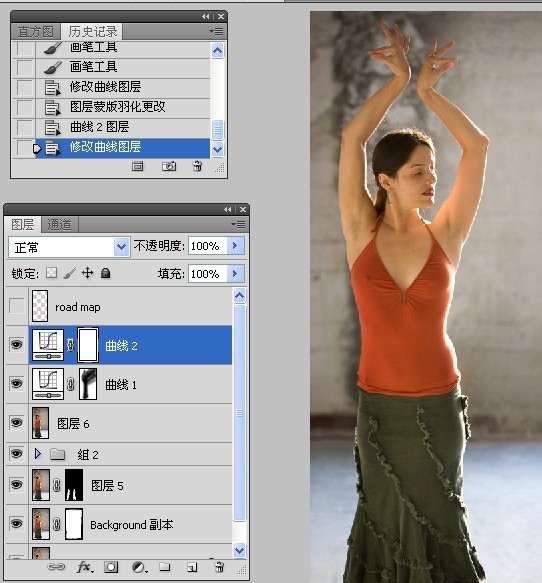Create a new snapshot with the camera icon

(x=169, y=166)
